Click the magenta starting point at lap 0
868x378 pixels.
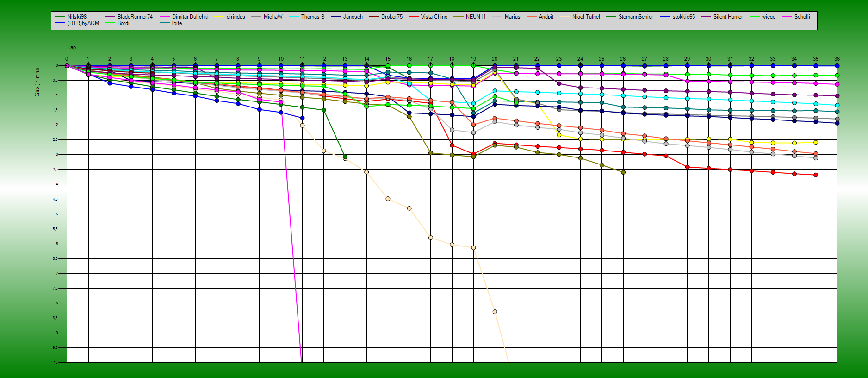click(67, 66)
